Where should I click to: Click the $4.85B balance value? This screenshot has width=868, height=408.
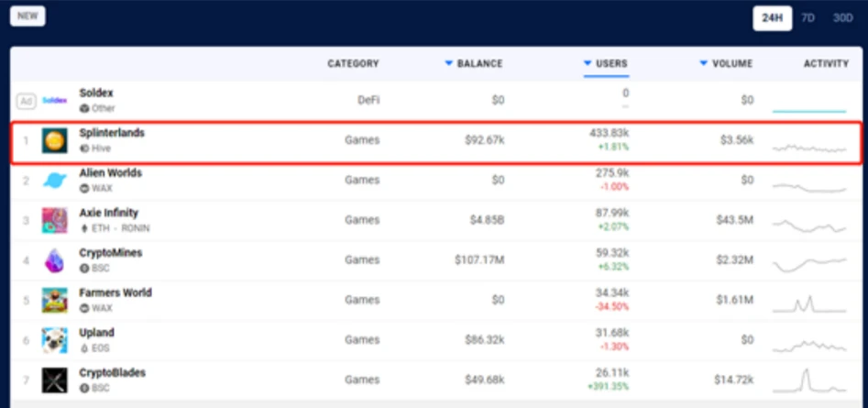click(x=487, y=220)
